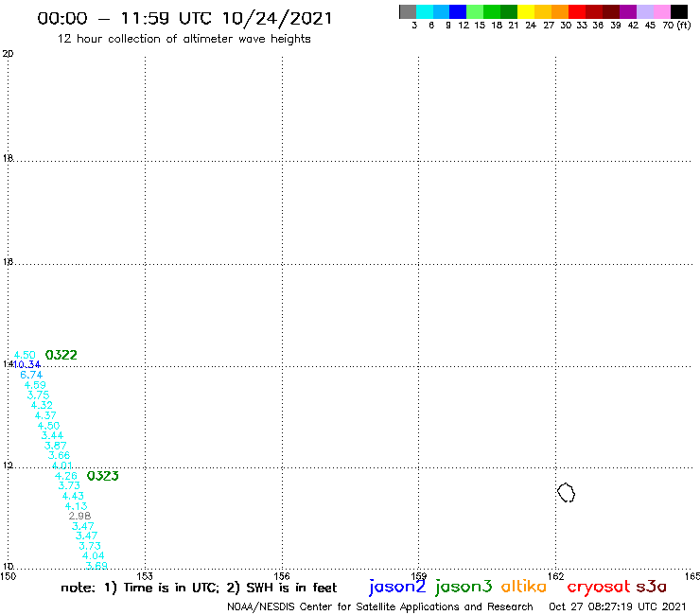
Task: Click the longitude axis label 165
Action: [x=692, y=576]
